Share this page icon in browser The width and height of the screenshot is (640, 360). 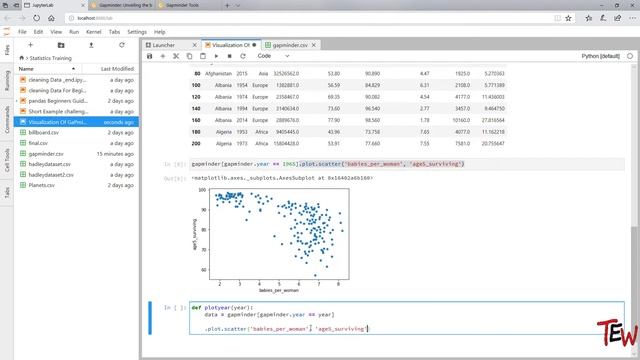618,18
